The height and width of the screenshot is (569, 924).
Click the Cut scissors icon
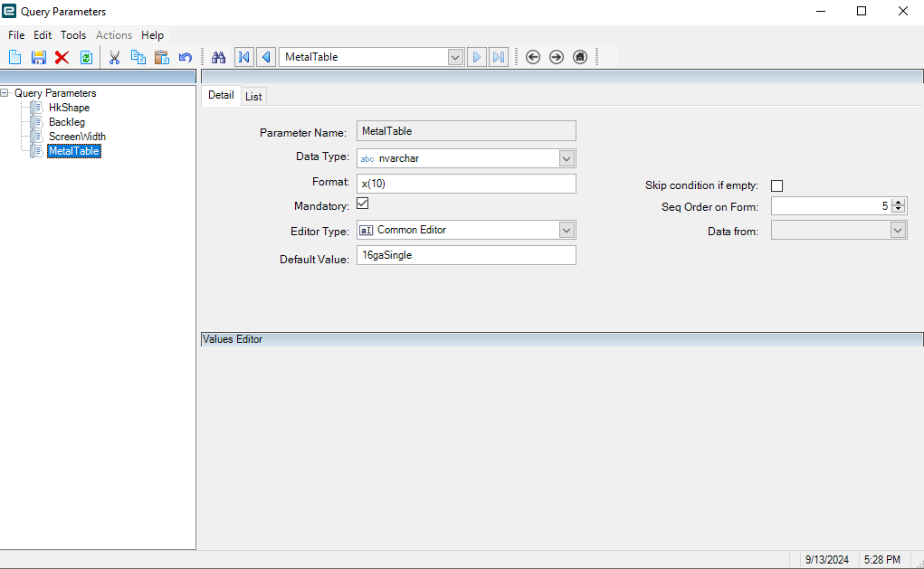coord(114,57)
